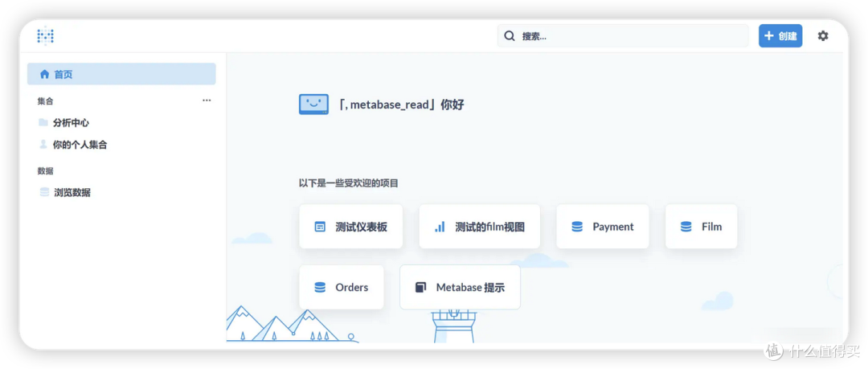The width and height of the screenshot is (868, 369).
Task: Open the Metabase 提示 card
Action: click(460, 288)
